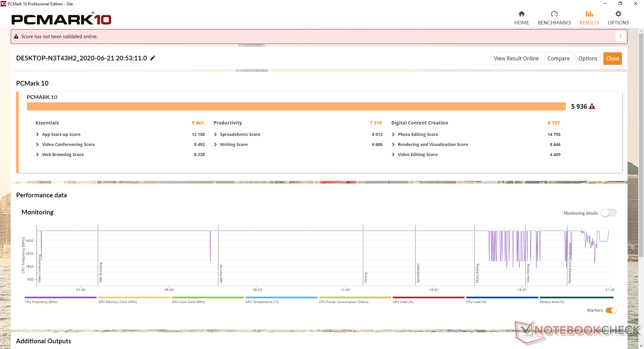Viewport: 644px width, 349px height.
Task: Toggle GPU Load (%) legend series
Action: coord(428,300)
